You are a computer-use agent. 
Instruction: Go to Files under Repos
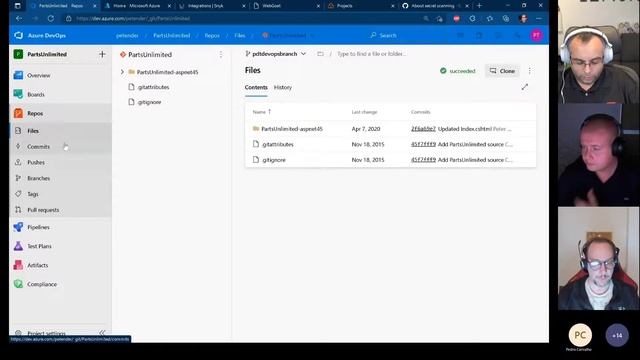[x=33, y=131]
